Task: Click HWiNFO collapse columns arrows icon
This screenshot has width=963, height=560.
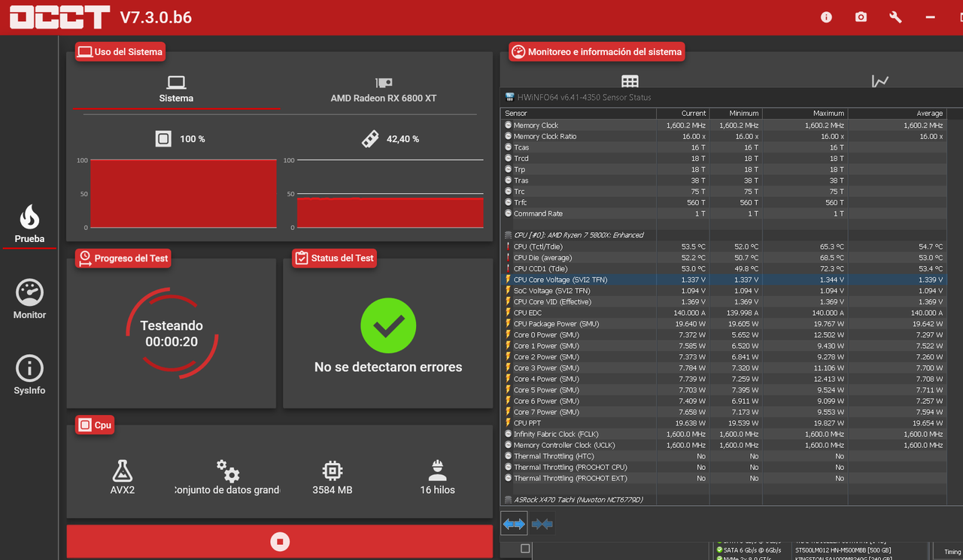Action: [542, 524]
